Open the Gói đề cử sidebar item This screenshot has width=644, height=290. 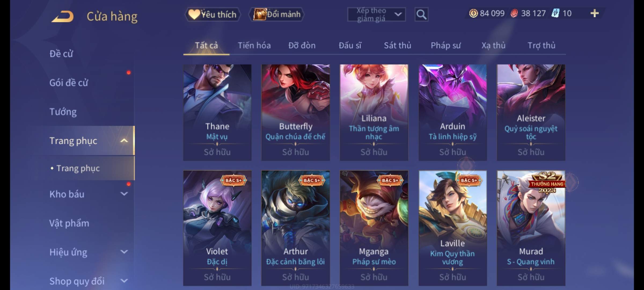[69, 83]
